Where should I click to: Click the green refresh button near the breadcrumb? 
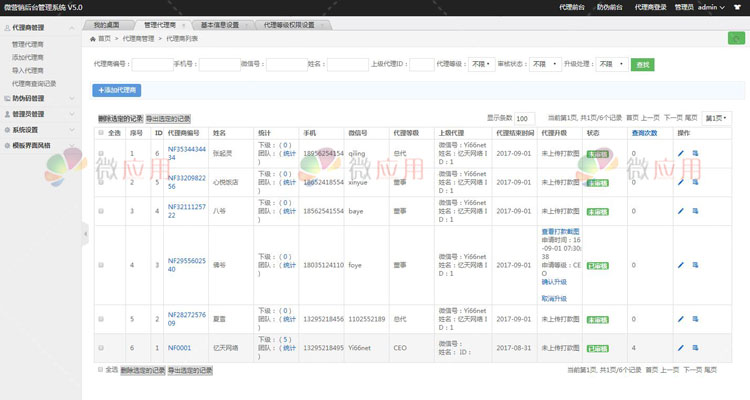[736, 38]
